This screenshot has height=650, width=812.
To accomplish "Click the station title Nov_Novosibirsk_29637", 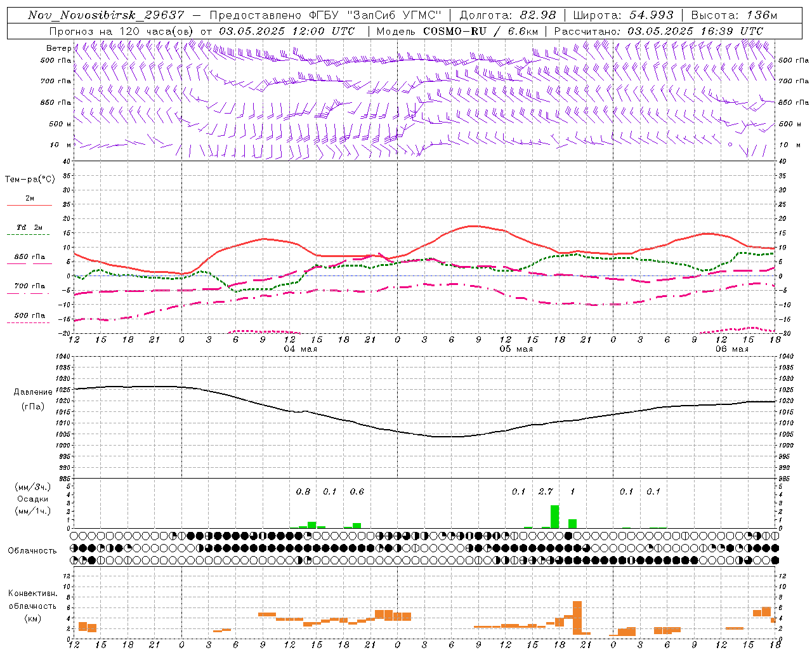I will (107, 15).
